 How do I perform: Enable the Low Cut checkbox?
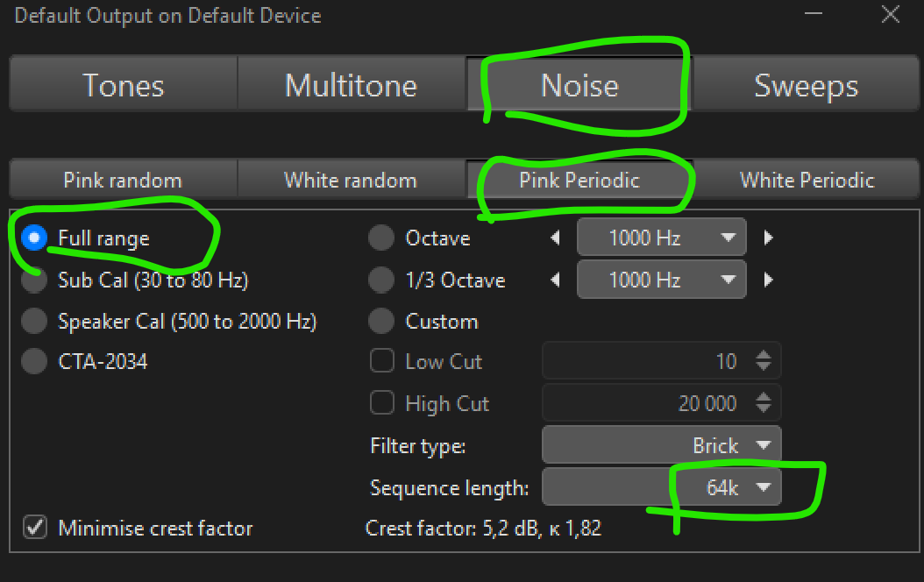pyautogui.click(x=382, y=361)
